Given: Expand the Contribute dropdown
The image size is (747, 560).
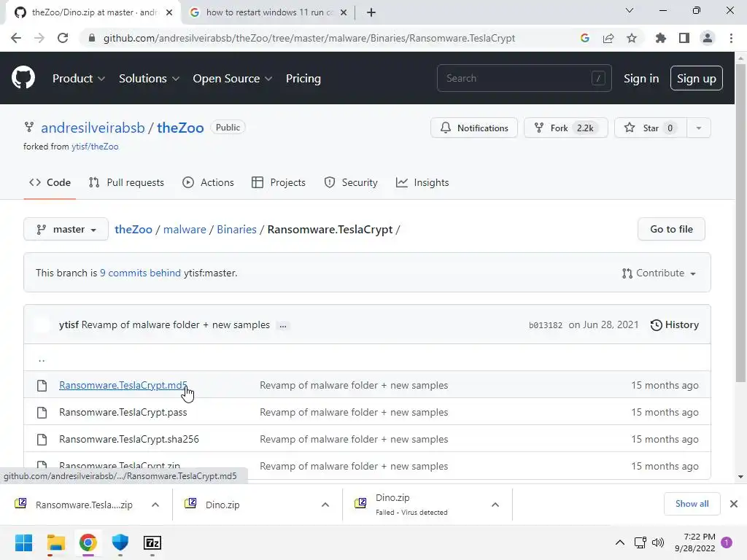Looking at the screenshot, I should pyautogui.click(x=659, y=273).
